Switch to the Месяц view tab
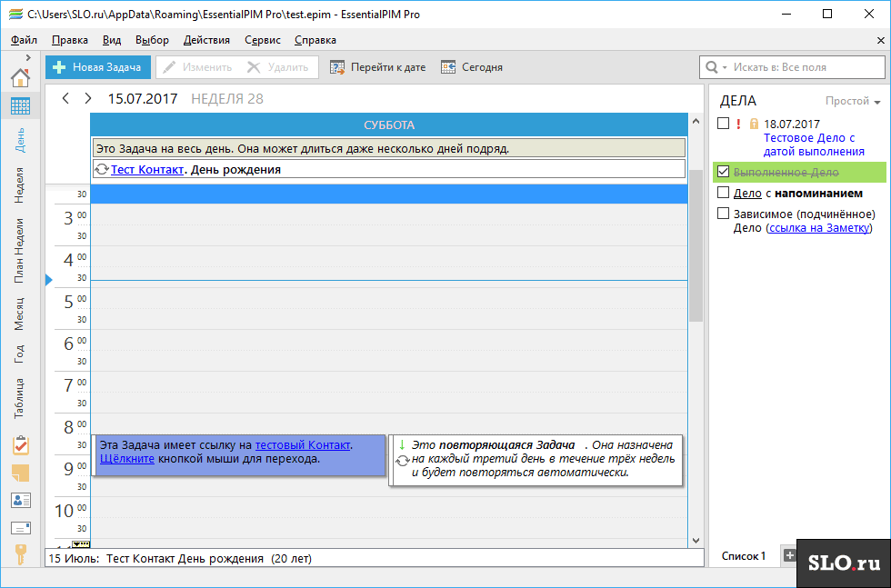 20,313
